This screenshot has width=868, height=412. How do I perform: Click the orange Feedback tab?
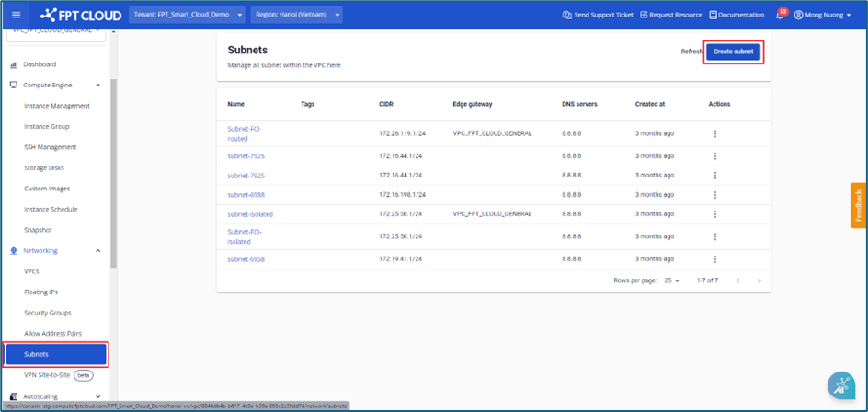click(858, 206)
